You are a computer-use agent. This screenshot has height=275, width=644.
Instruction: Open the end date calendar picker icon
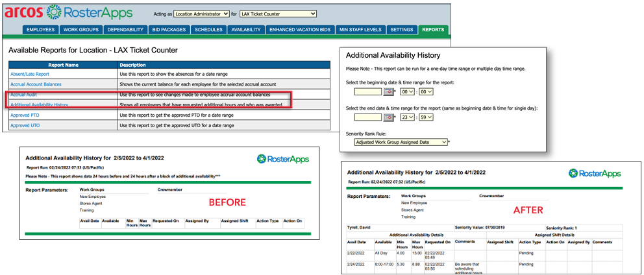[388, 118]
